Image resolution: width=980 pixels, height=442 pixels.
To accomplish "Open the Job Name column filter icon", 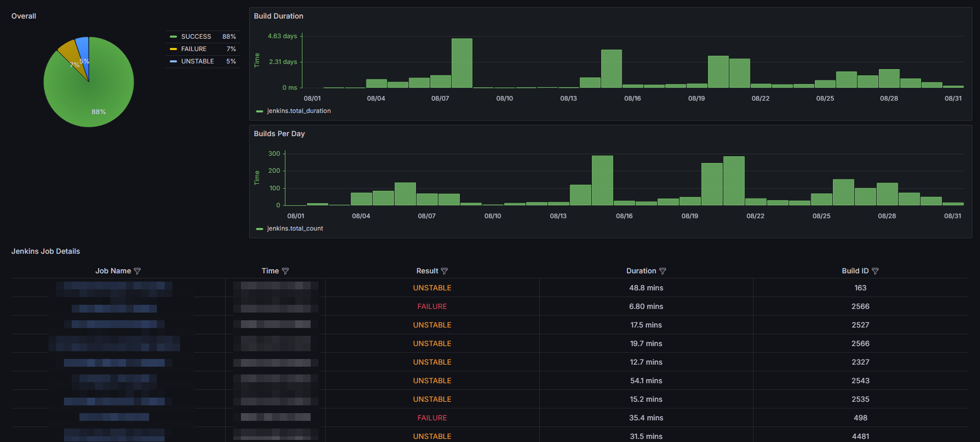I will (x=137, y=271).
